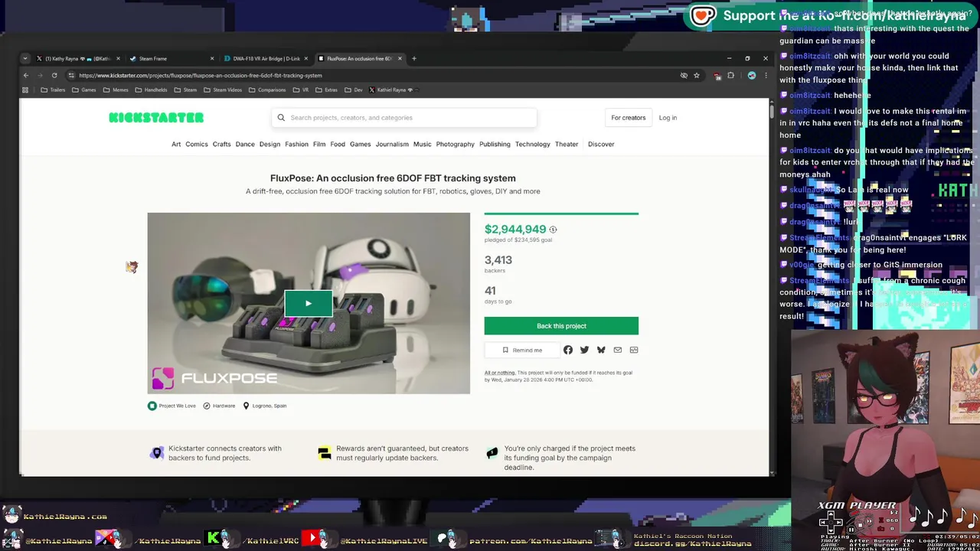Open the Handhelds bookmark folder

[x=151, y=90]
